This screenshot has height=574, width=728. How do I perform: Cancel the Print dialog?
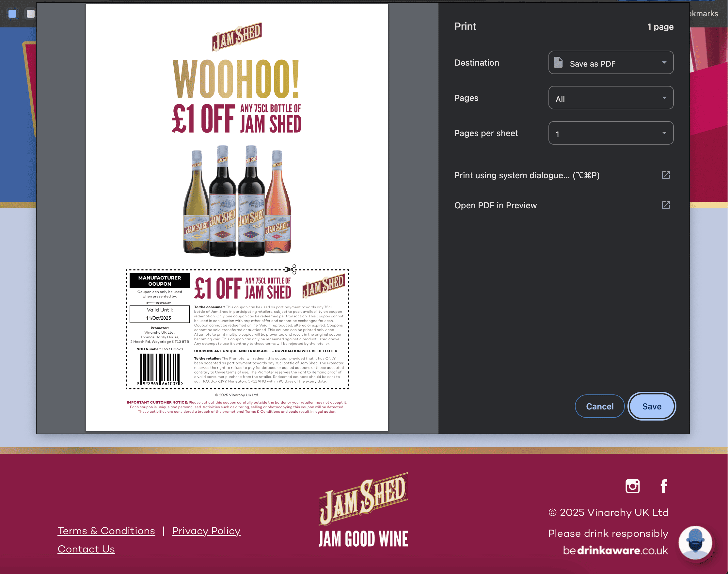pos(600,406)
